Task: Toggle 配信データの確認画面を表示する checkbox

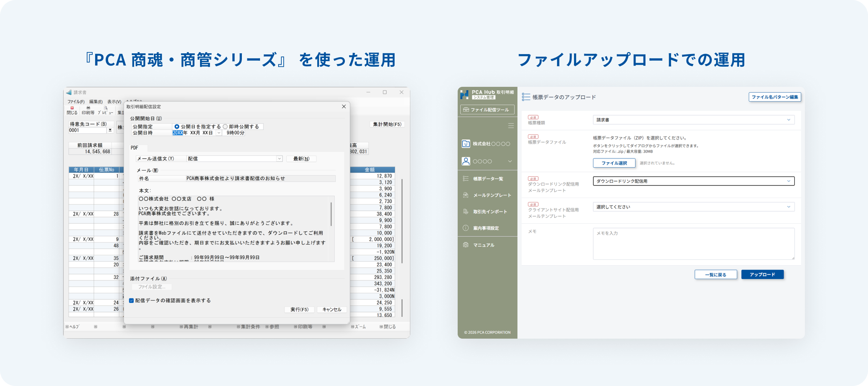Action: (x=131, y=301)
